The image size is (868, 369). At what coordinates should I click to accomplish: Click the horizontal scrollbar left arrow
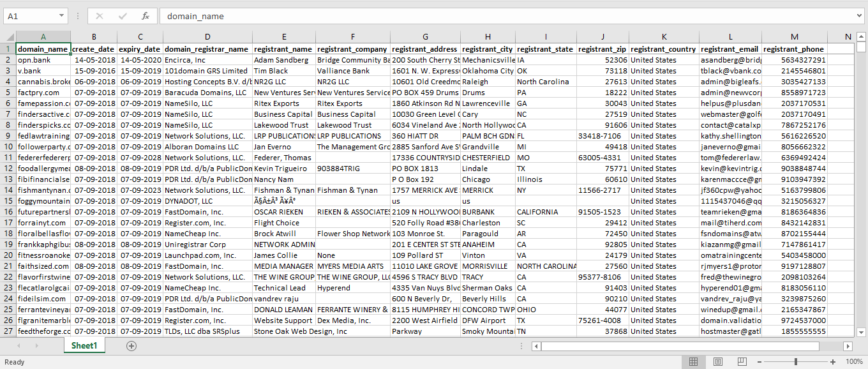[x=537, y=346]
